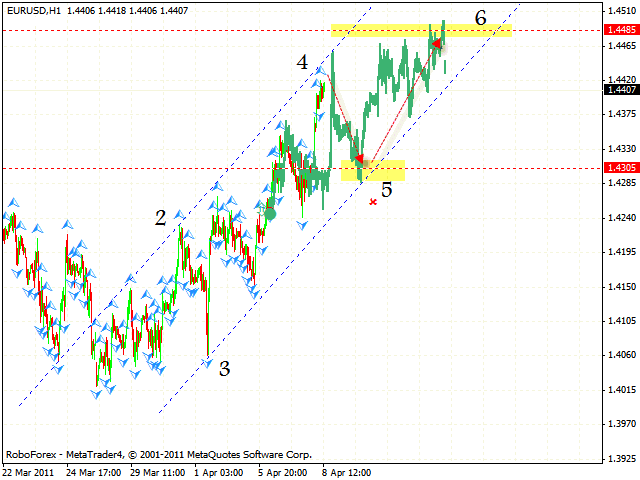The image size is (640, 480).
Task: Click the small red cross marker
Action: tap(373, 202)
